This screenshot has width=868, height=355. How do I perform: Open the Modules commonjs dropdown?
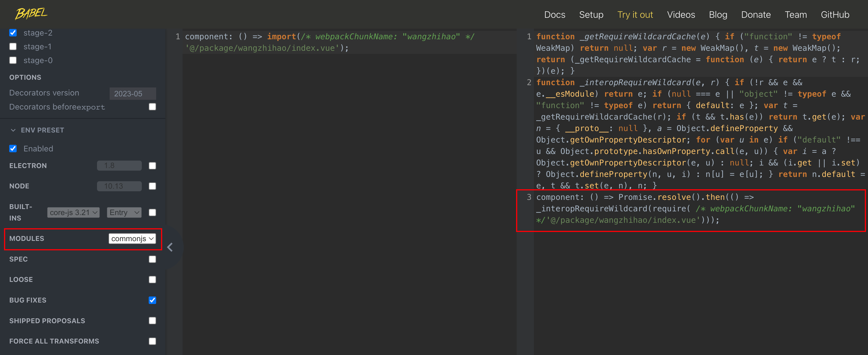[x=132, y=239]
